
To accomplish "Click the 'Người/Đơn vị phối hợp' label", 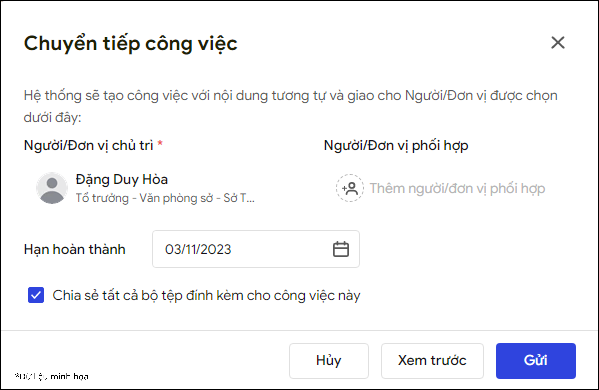I will pos(396,146).
